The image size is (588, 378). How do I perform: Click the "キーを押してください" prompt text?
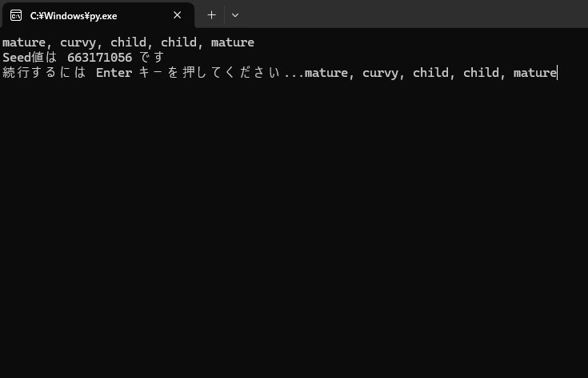(210, 73)
